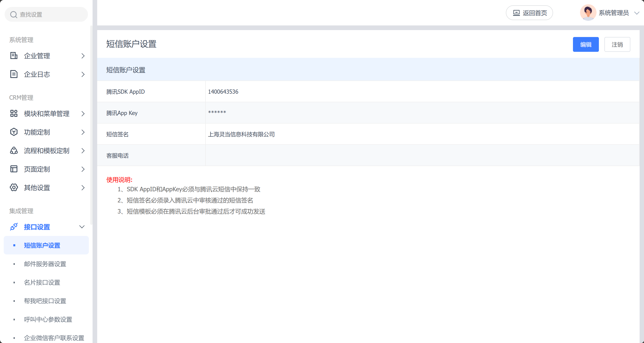The height and width of the screenshot is (343, 644).
Task: Select 名片接口设置 in sidebar
Action: [42, 282]
